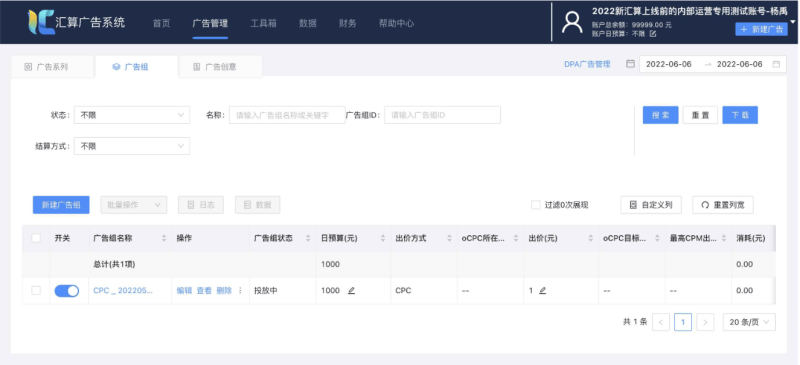Sort by 广告组状态 column arrows

click(x=308, y=238)
